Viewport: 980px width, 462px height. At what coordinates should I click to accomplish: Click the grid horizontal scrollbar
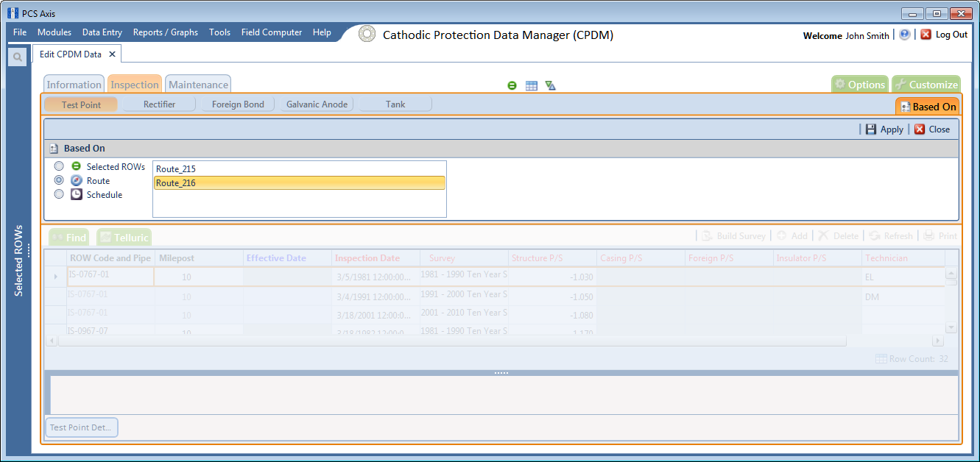[x=451, y=341]
